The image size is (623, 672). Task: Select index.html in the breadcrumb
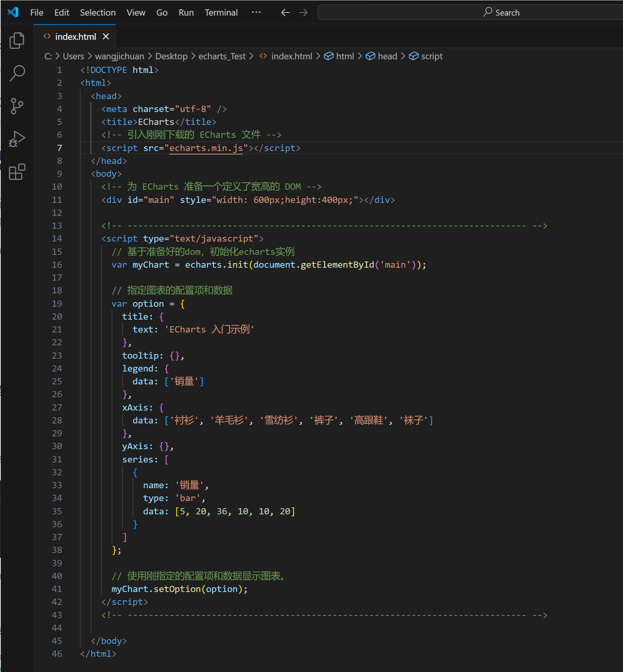[x=291, y=56]
